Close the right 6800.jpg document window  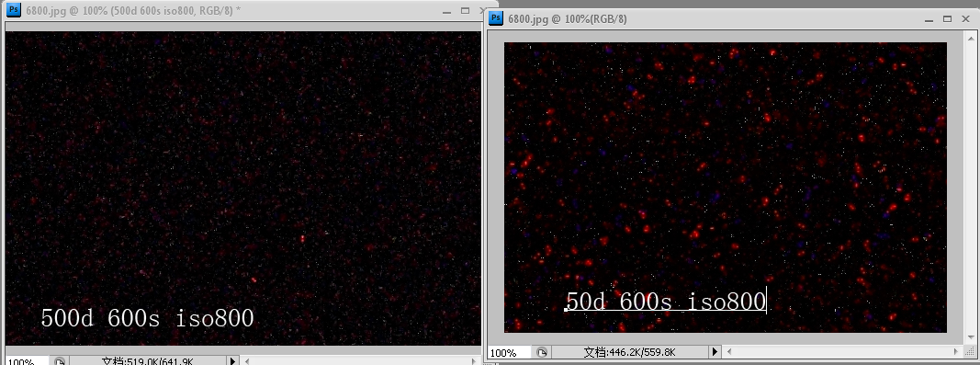(x=965, y=18)
